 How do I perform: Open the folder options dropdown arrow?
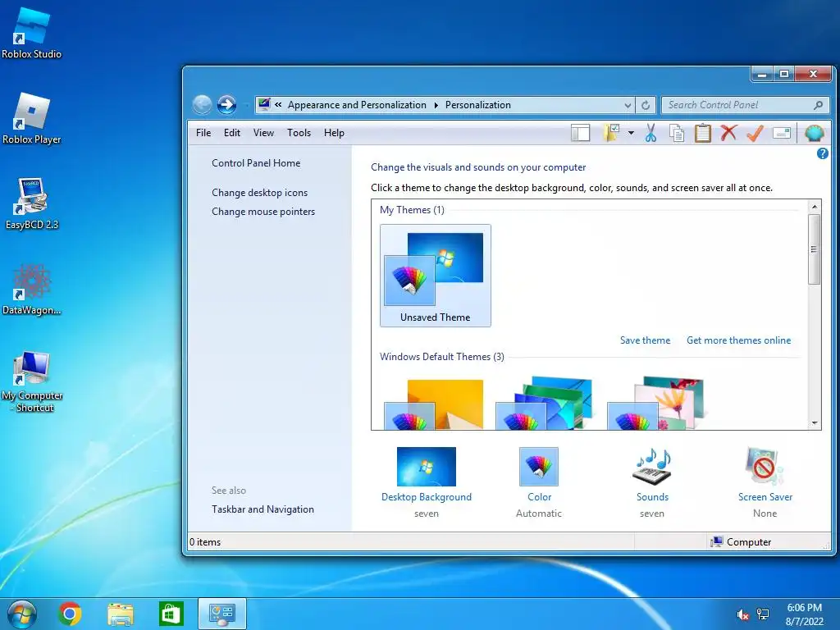[x=631, y=133]
